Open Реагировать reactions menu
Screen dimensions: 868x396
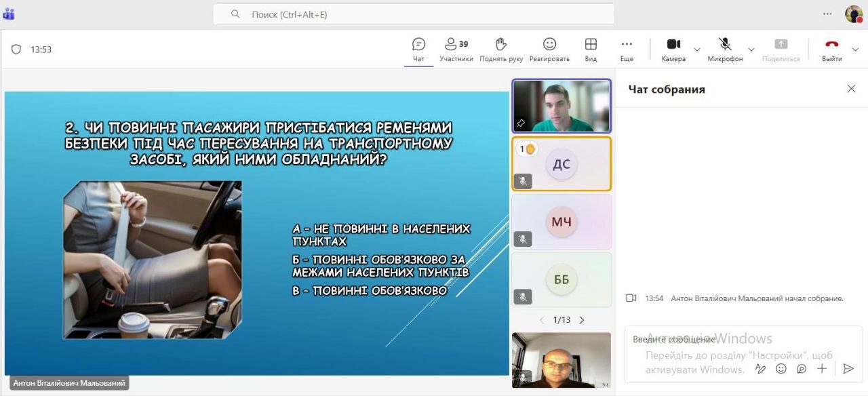[x=549, y=49]
